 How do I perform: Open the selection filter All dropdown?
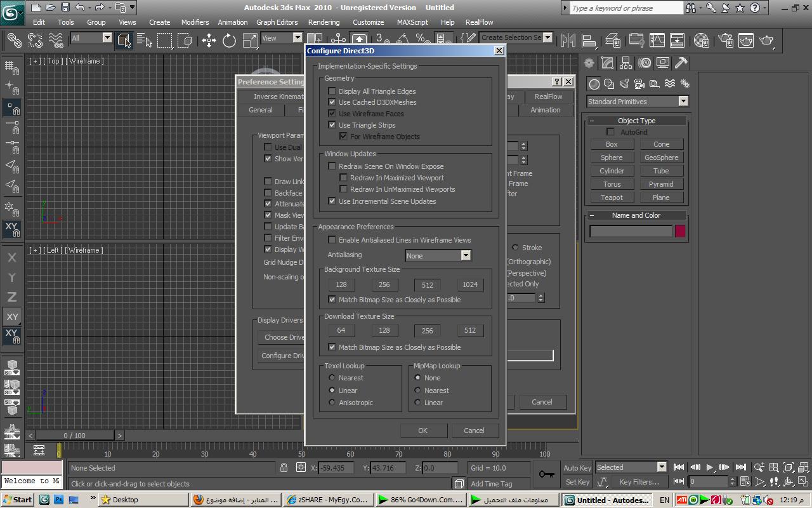(107, 37)
